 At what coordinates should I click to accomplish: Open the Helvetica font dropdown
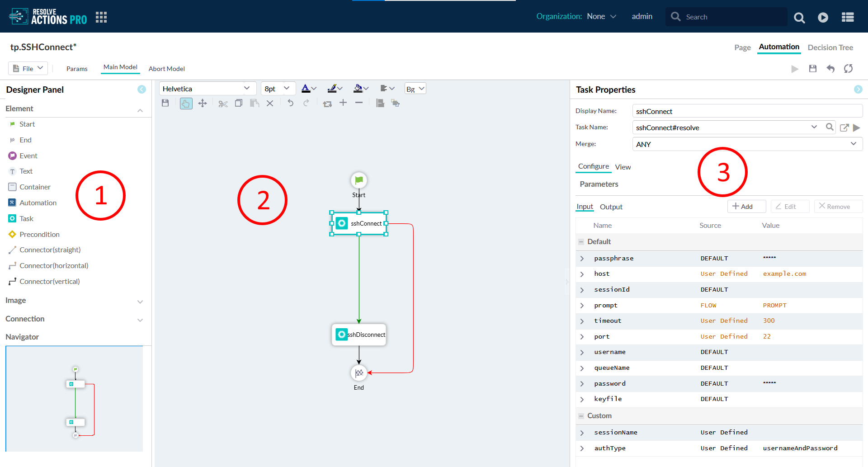click(207, 89)
